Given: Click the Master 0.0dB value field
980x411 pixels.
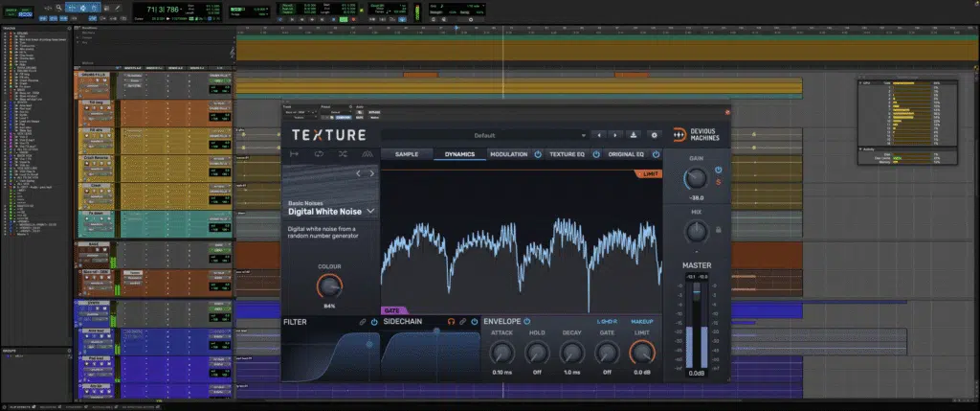Looking at the screenshot, I should click(x=697, y=373).
